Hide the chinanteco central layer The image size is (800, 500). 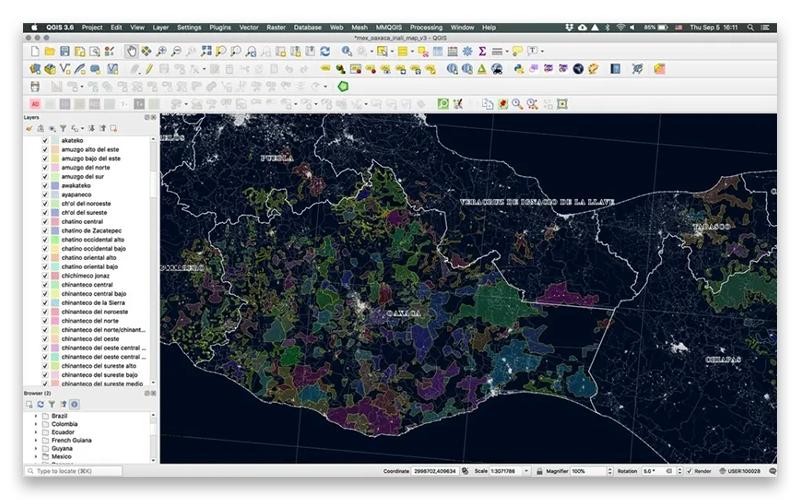pyautogui.click(x=45, y=285)
